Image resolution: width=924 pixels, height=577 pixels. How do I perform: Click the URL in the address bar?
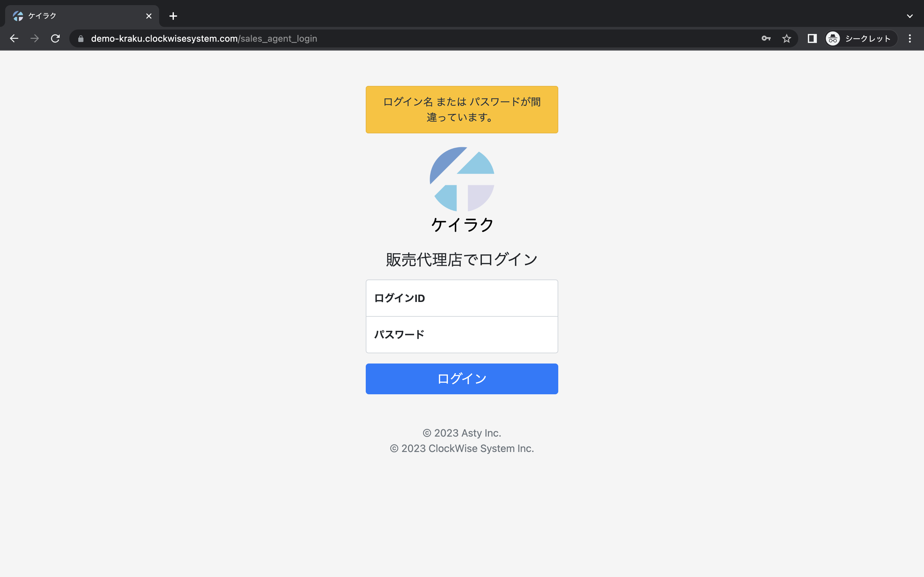(204, 38)
